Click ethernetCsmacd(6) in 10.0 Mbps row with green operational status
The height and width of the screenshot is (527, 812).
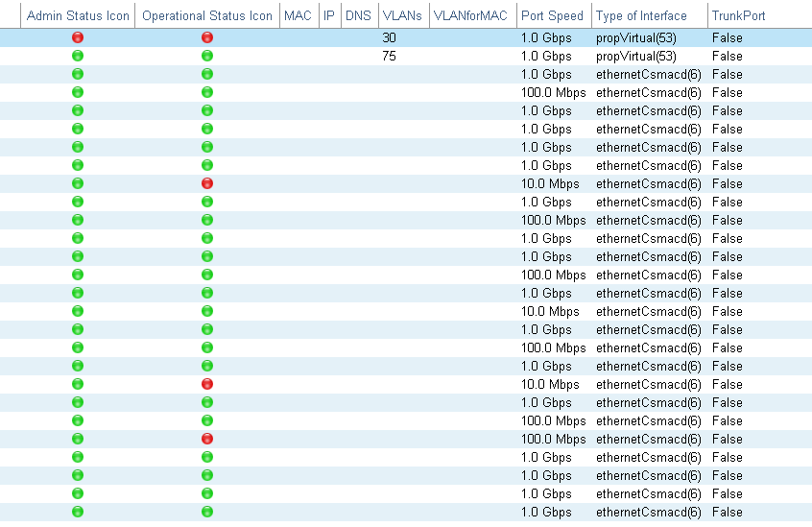click(x=649, y=312)
